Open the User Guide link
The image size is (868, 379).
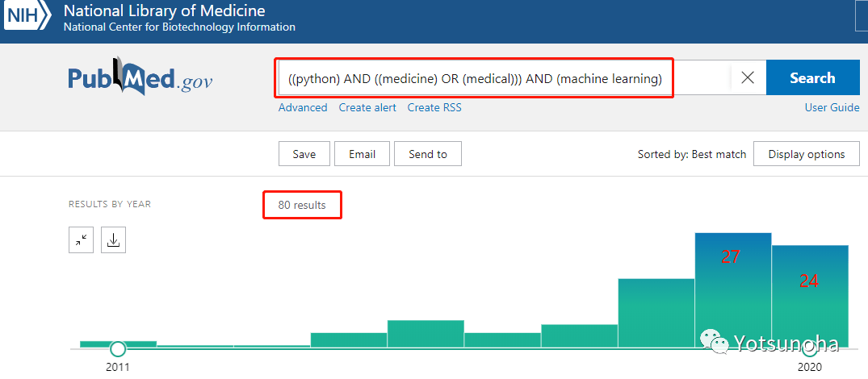point(832,107)
